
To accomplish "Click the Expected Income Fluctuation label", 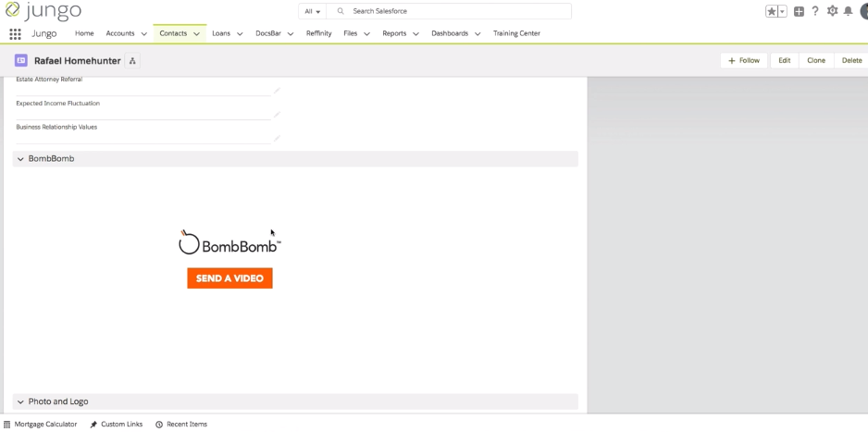I will click(57, 103).
